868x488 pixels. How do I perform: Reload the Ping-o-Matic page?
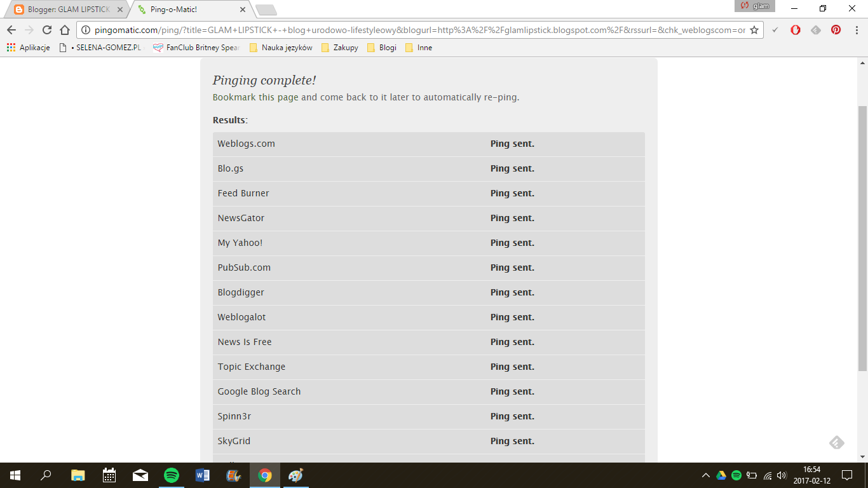[47, 30]
